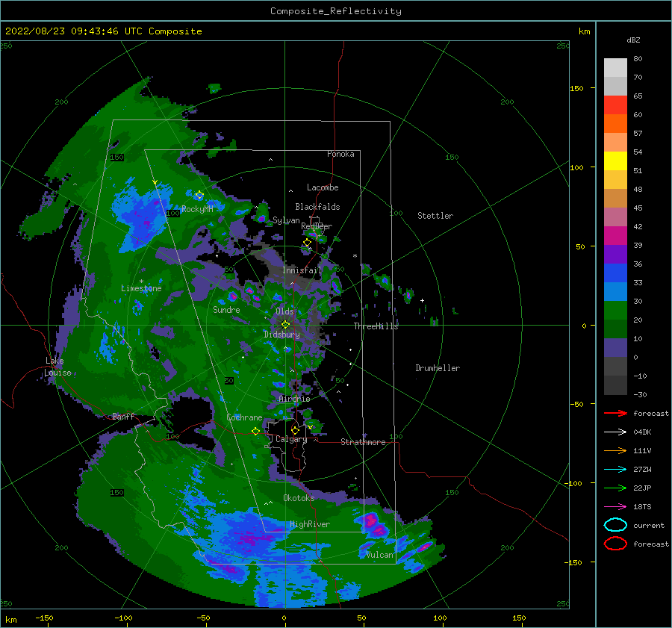
Task: Click the white 04DK arrow icon
Action: (615, 432)
